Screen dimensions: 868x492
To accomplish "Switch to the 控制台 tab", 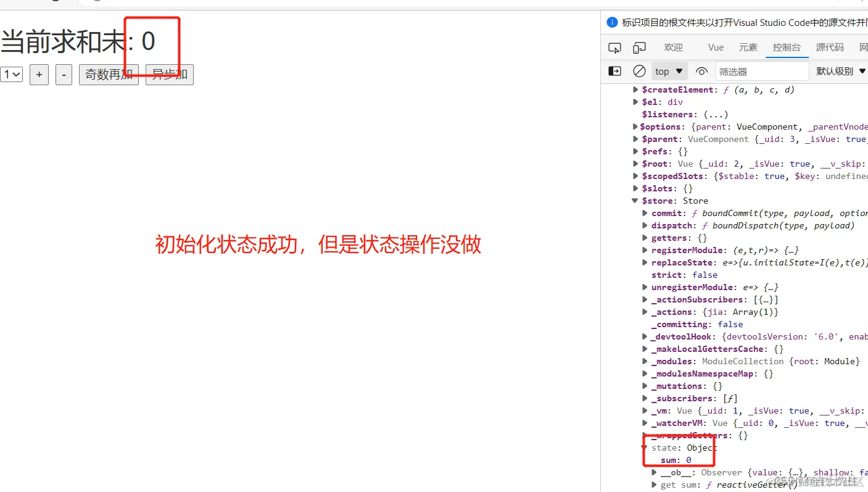I will (x=787, y=48).
